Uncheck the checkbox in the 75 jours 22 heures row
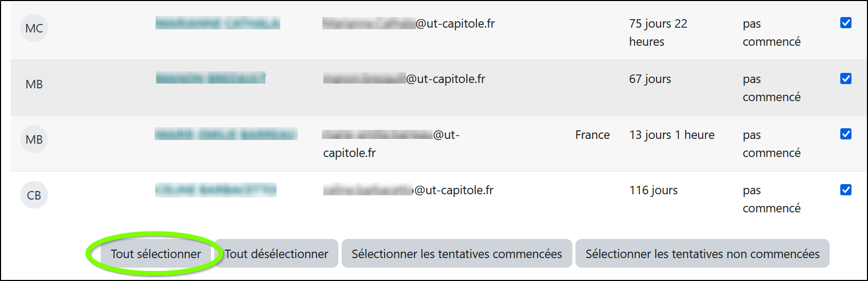The height and width of the screenshot is (281, 868). (x=846, y=23)
